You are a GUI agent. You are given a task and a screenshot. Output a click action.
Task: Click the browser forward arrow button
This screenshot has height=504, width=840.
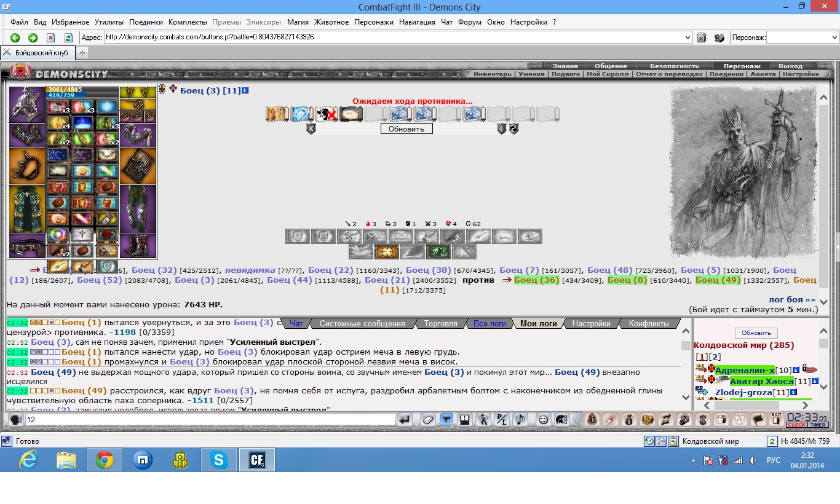coord(33,37)
